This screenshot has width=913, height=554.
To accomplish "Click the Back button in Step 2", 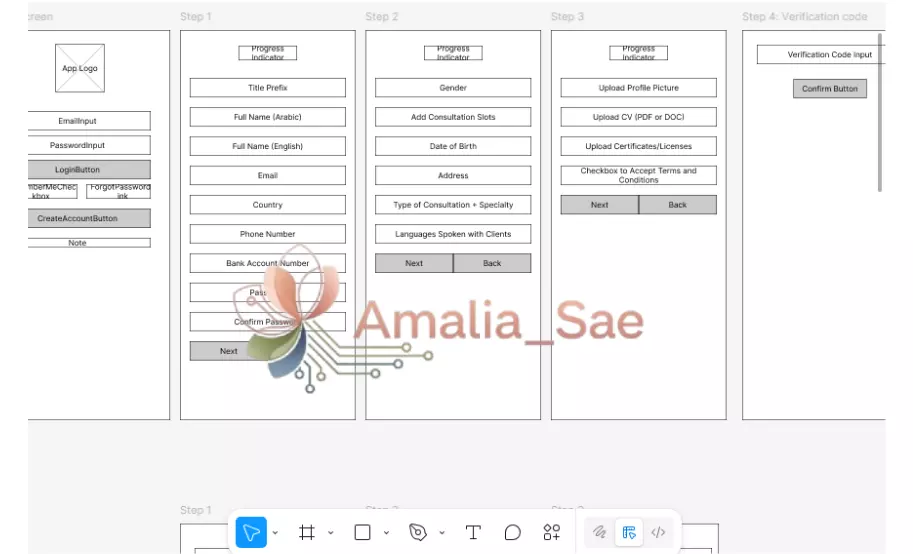I will pos(492,263).
